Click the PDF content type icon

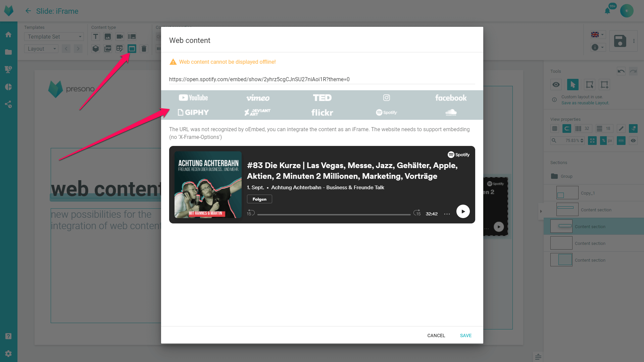108,49
